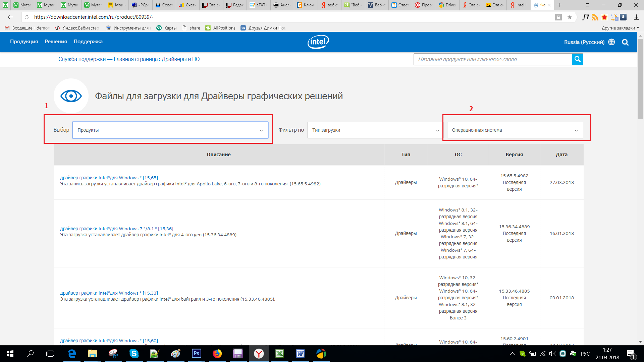Viewport: 644px width, 362px height.
Task: Switch to the eTXT browser tab
Action: pyautogui.click(x=258, y=5)
